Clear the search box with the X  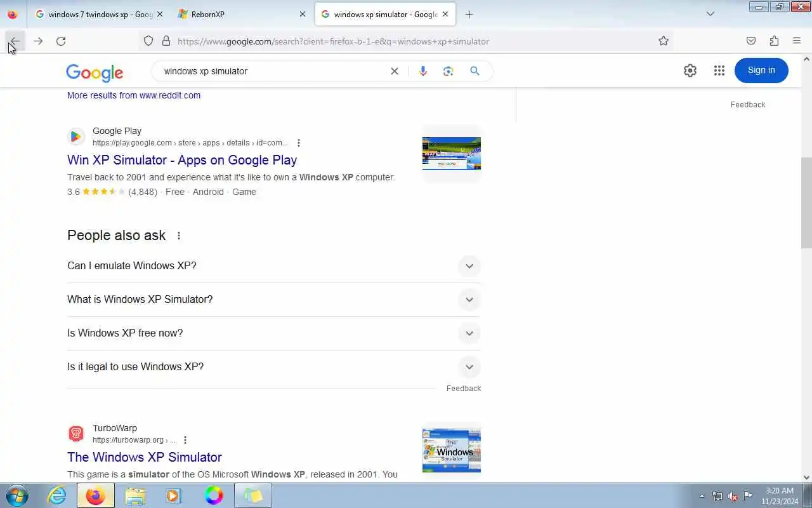(x=395, y=71)
